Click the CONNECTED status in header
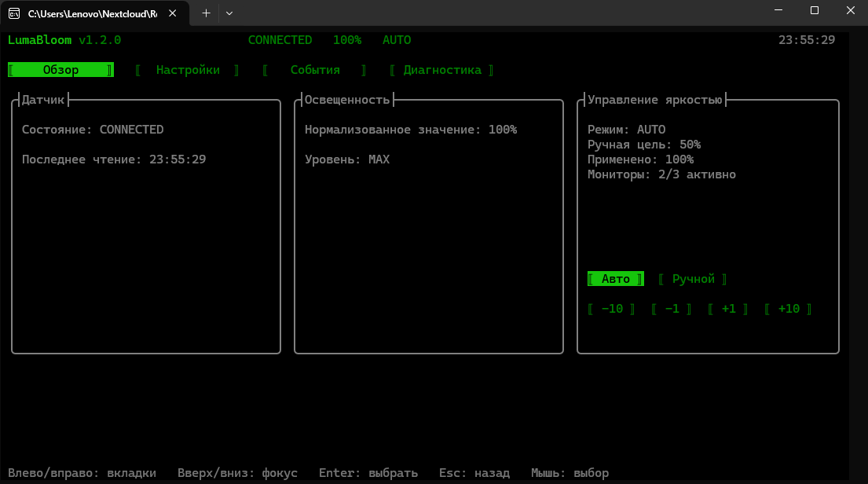The width and height of the screenshot is (868, 484). click(280, 40)
